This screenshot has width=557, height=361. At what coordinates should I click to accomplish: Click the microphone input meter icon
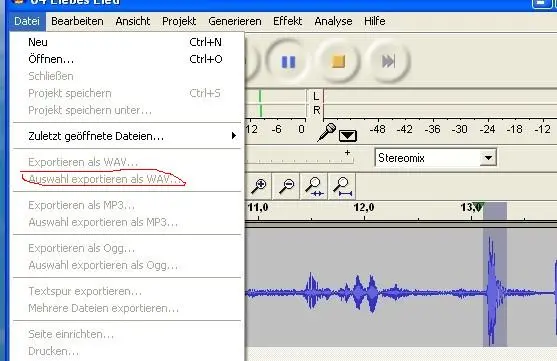326,133
